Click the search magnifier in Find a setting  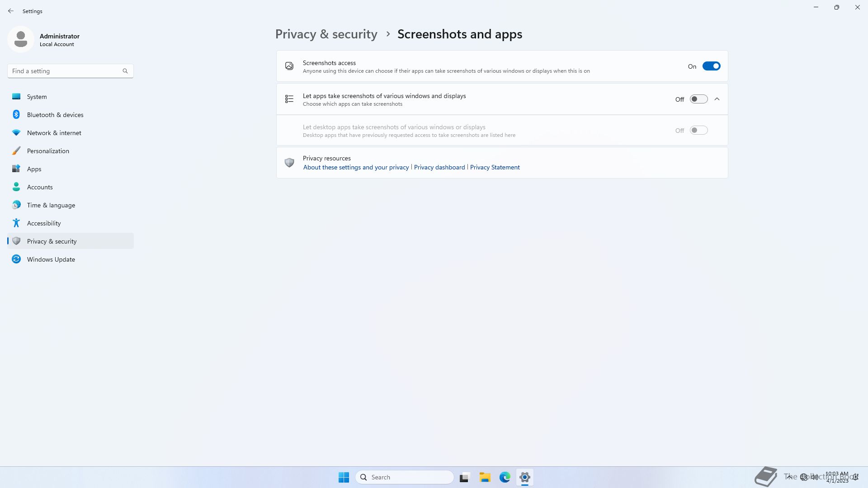tap(125, 71)
